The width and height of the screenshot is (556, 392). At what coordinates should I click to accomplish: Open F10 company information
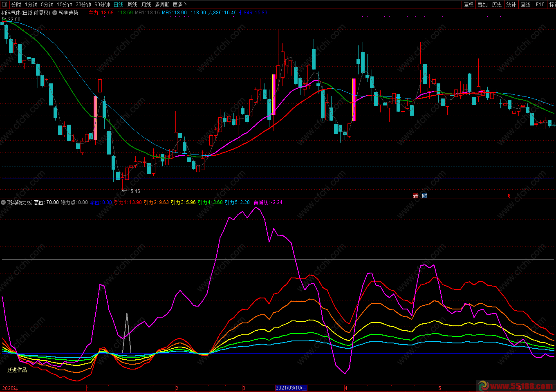(540, 4)
